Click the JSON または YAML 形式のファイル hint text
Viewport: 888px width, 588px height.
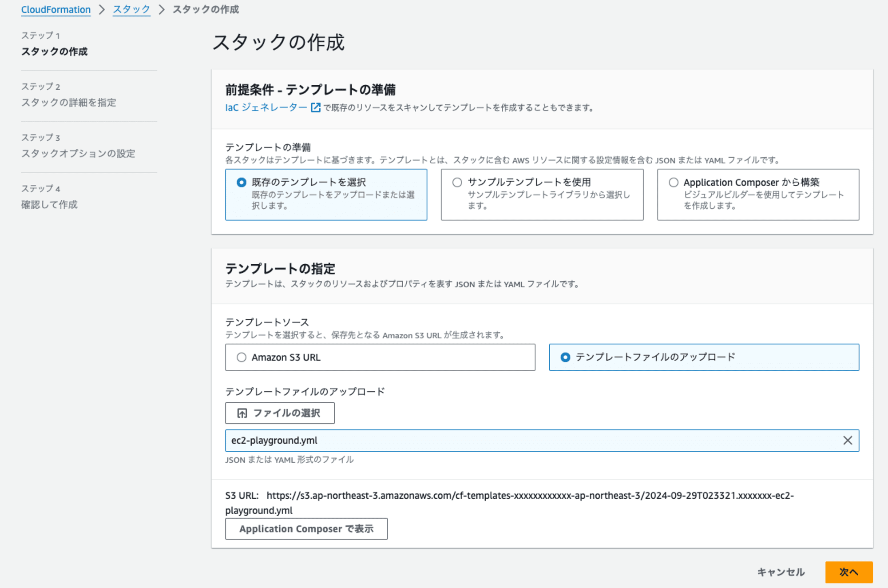(x=289, y=460)
